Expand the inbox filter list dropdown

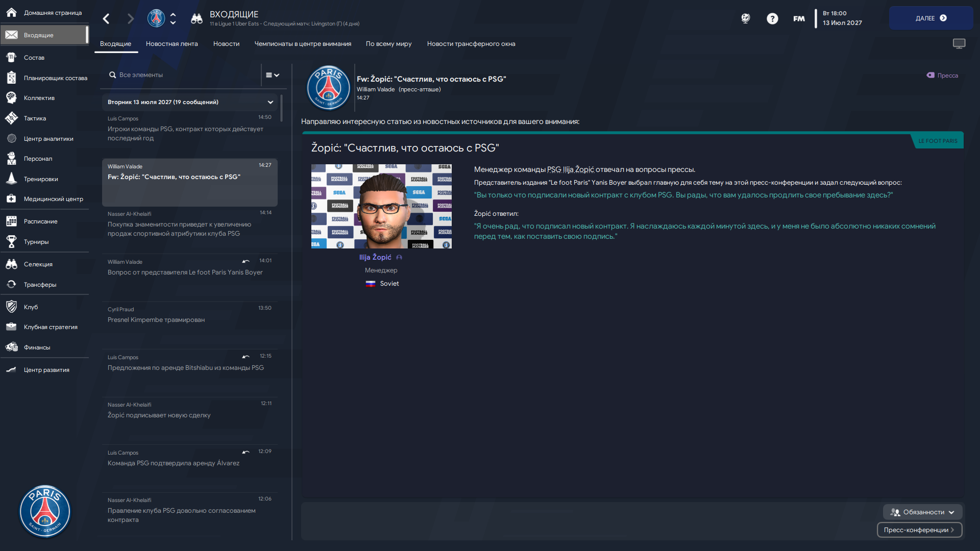pos(273,75)
